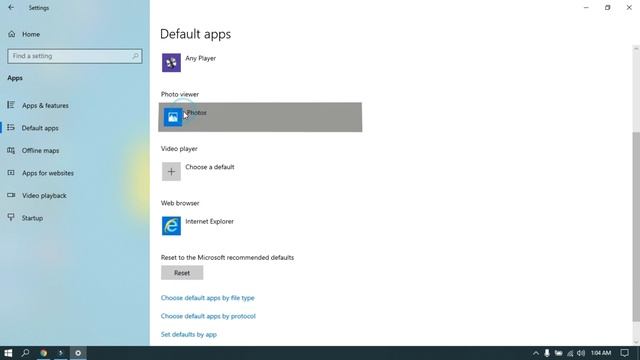640x360 pixels.
Task: Select Default apps in sidebar
Action: (x=40, y=128)
